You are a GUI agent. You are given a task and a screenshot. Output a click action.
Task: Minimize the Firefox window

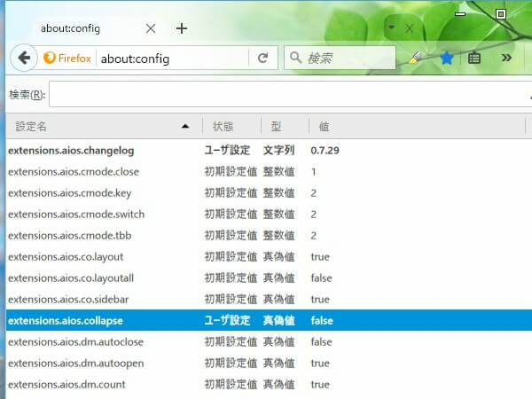click(460, 14)
